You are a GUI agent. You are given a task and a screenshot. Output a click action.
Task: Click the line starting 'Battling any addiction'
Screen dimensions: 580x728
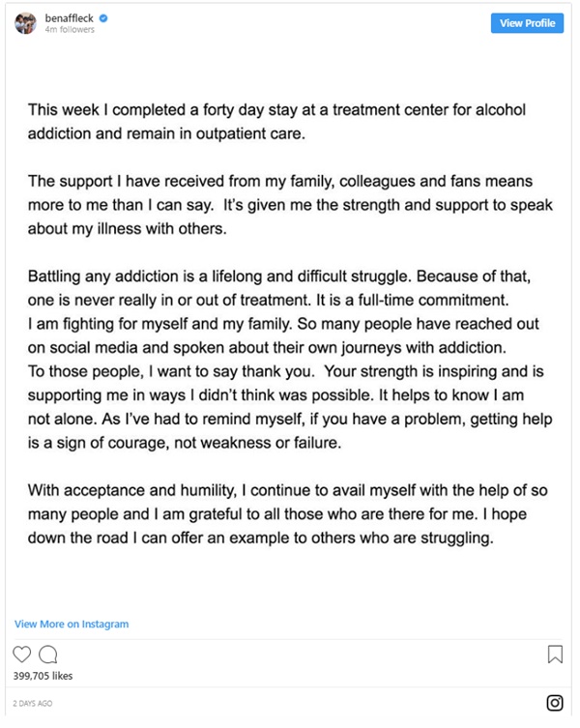(279, 277)
